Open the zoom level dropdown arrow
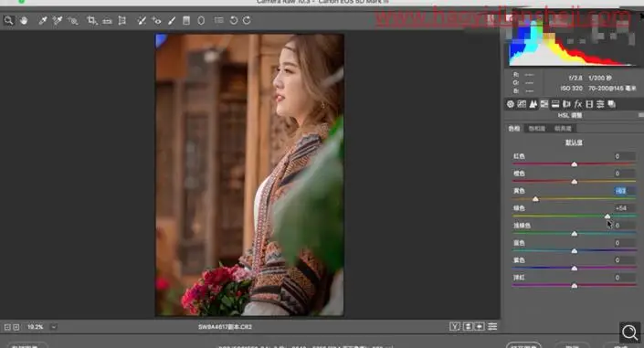This screenshot has height=348, width=644. coord(53,327)
